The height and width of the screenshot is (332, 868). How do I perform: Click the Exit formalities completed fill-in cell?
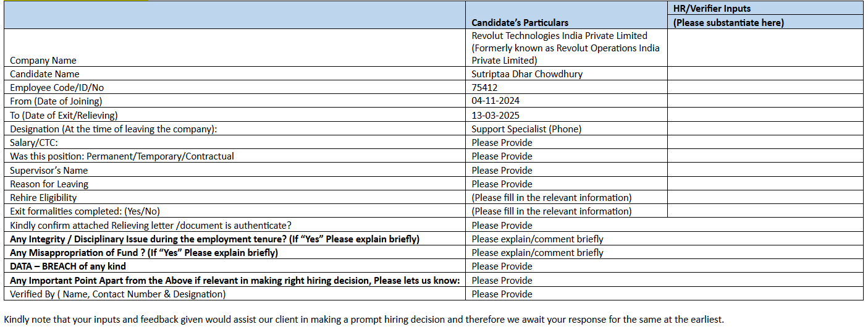pos(551,211)
